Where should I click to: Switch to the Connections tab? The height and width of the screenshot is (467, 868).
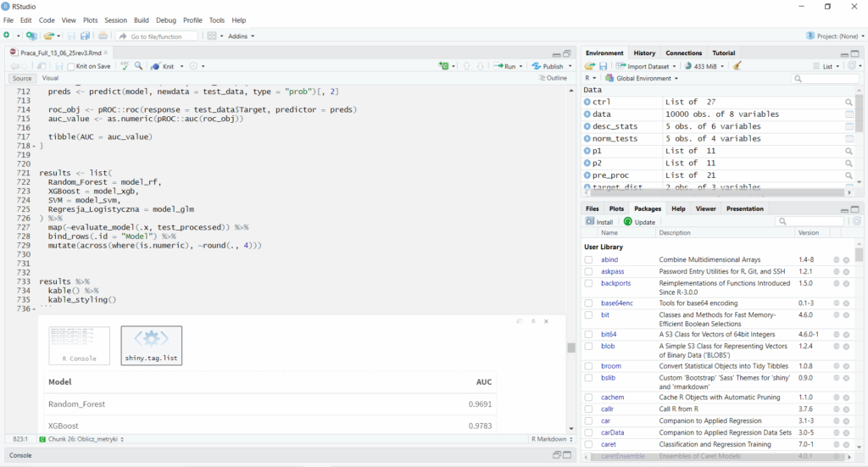(684, 53)
